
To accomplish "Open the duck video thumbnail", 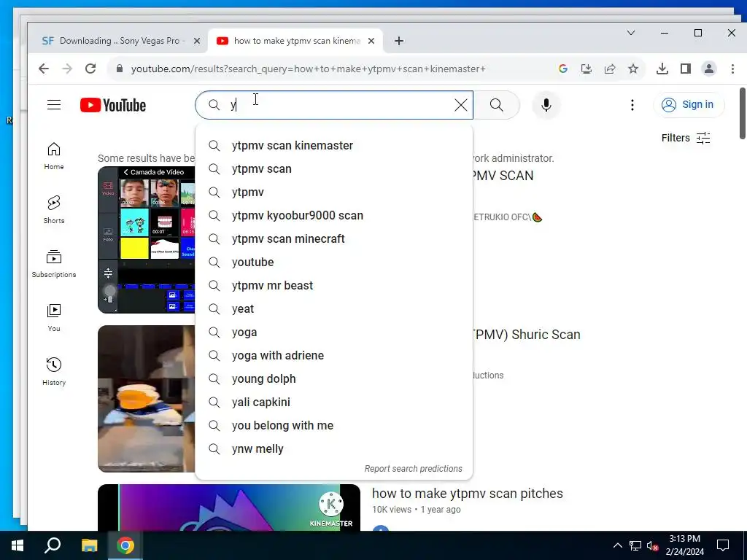I will (146, 399).
